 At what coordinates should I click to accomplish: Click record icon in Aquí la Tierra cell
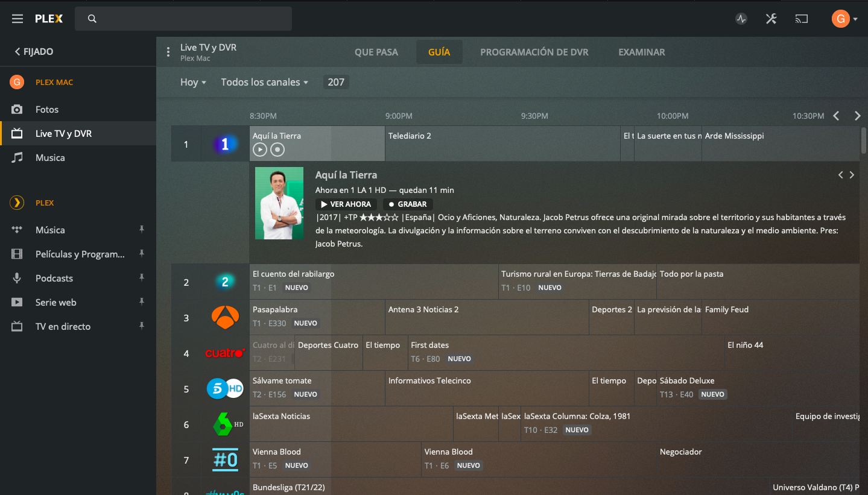click(277, 150)
